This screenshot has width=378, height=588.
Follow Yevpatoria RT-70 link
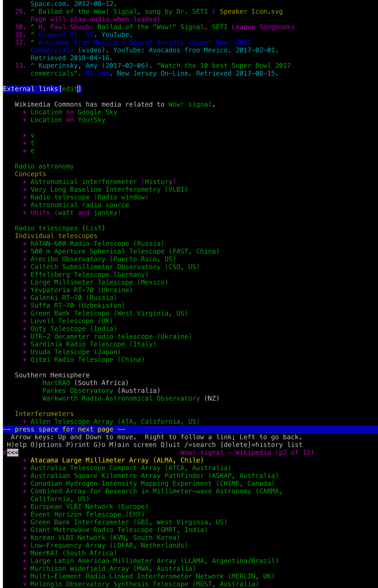pyautogui.click(x=82, y=290)
